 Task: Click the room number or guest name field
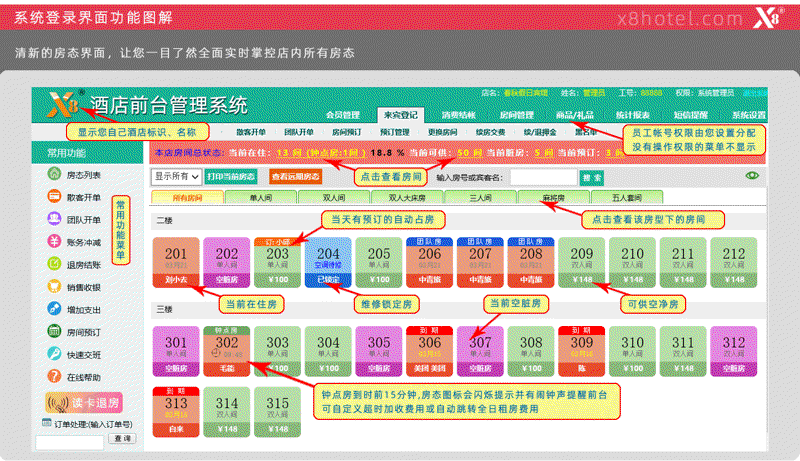(543, 177)
